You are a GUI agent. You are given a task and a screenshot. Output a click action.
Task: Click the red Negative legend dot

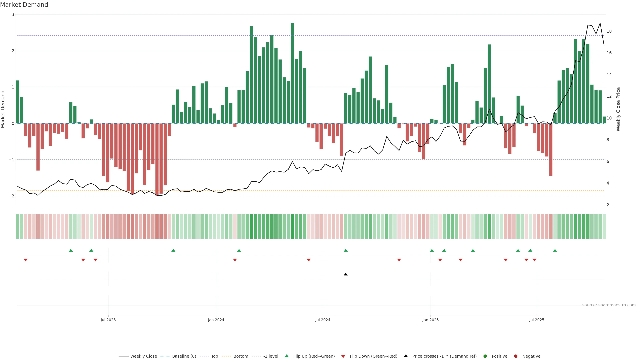(x=516, y=356)
